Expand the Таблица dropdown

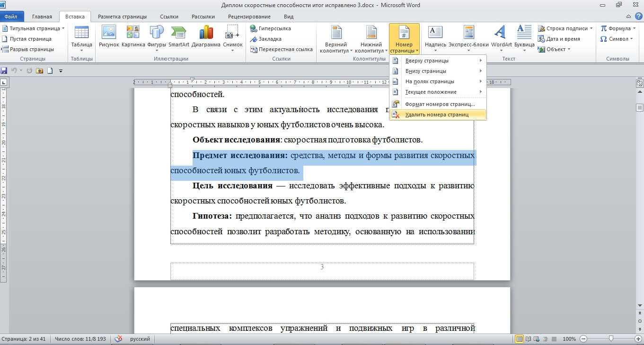tap(81, 39)
